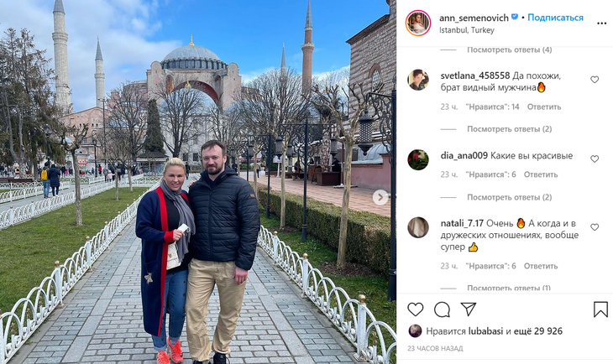613x364 pixels.
Task: Go to next photo with carousel arrow
Action: click(x=380, y=197)
